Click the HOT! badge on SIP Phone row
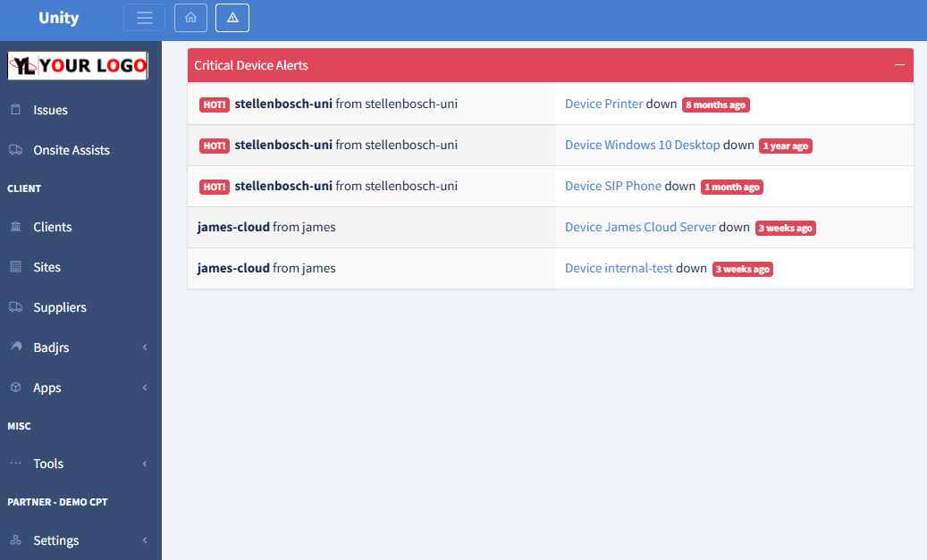Screen dimensions: 927x560 214,187
